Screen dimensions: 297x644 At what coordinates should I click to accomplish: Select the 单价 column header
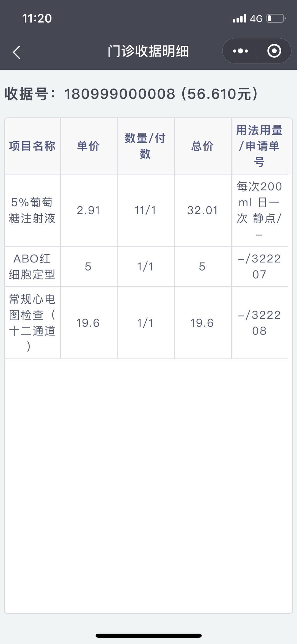(88, 146)
